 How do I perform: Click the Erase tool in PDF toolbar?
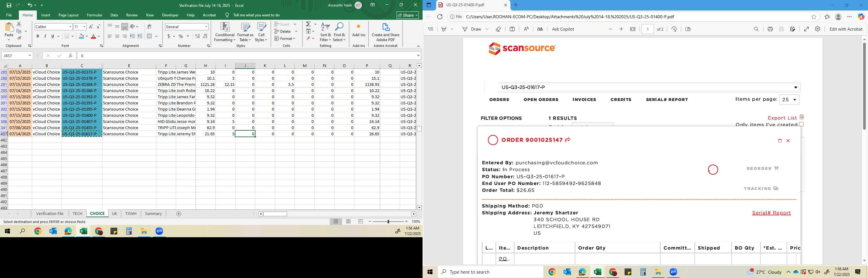pos(498,29)
